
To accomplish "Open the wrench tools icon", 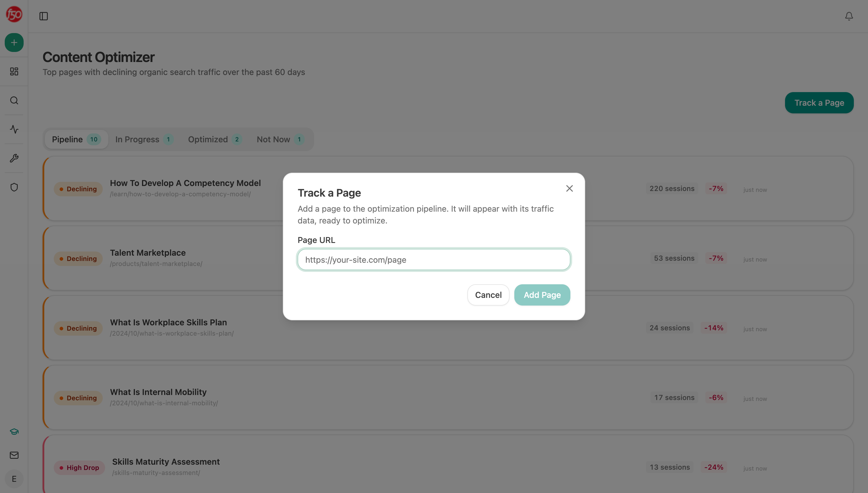I will pos(14,158).
